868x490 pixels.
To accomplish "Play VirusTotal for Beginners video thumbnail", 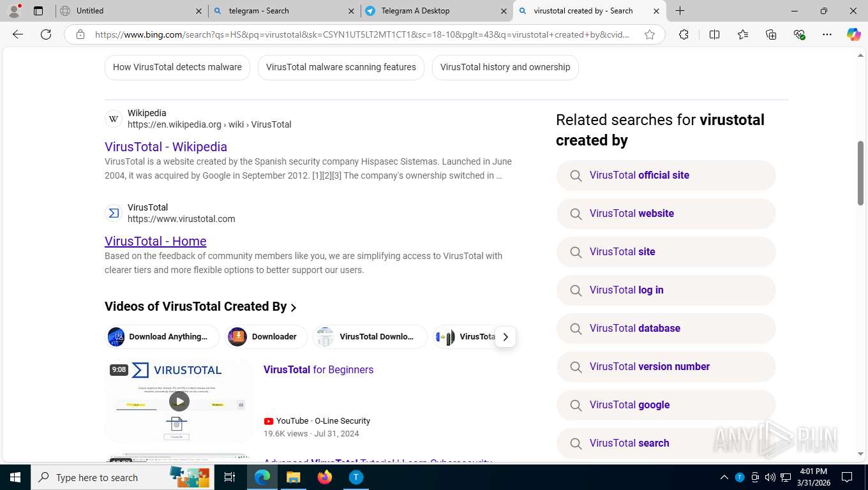I will (179, 401).
